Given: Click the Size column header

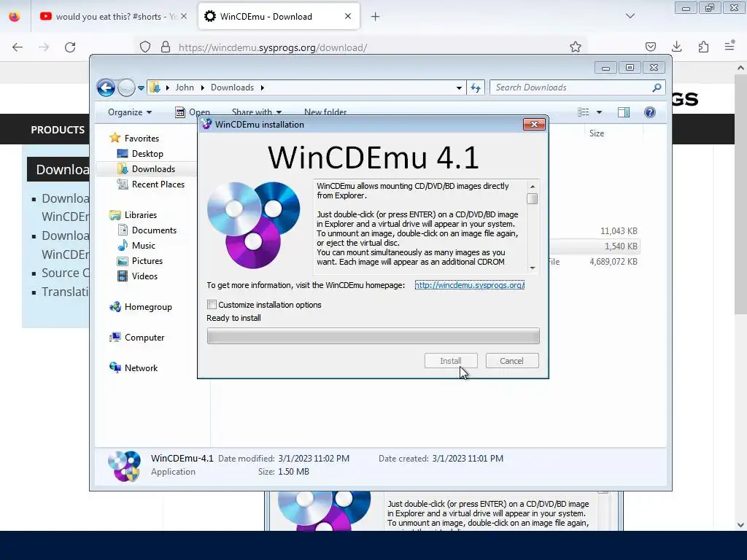Looking at the screenshot, I should point(597,133).
